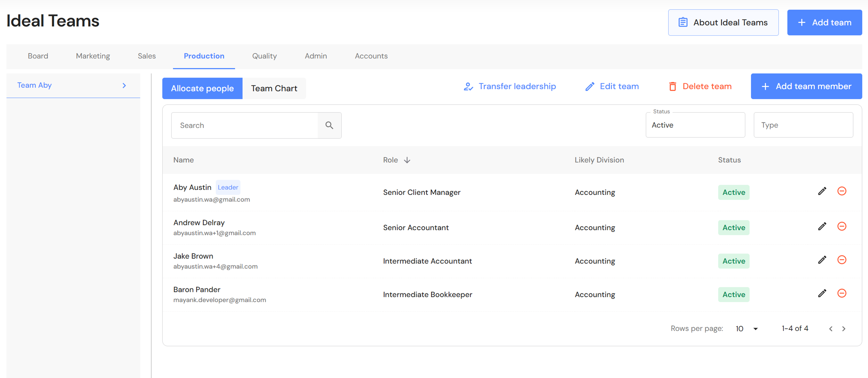Expand the rows per page selector
The width and height of the screenshot is (868, 378).
click(x=746, y=329)
